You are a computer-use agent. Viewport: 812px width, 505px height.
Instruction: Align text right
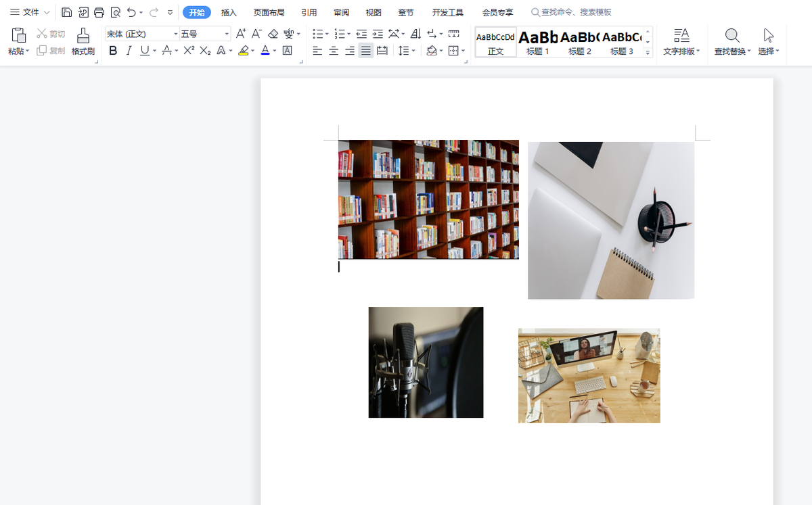click(350, 51)
